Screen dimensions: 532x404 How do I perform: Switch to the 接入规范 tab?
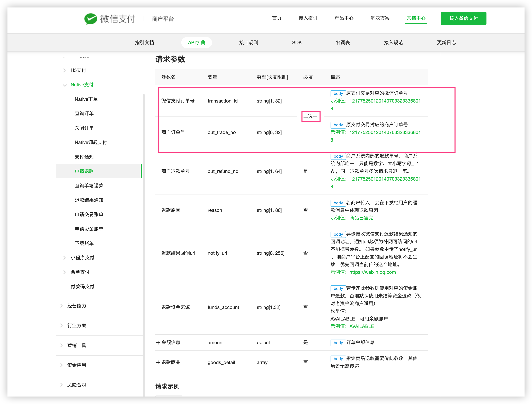point(393,43)
